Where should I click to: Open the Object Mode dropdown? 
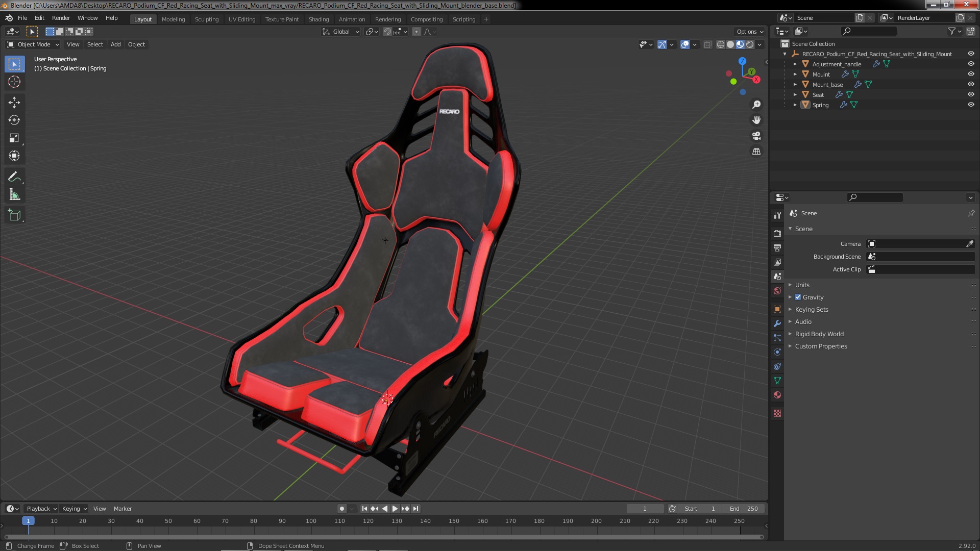tap(33, 45)
